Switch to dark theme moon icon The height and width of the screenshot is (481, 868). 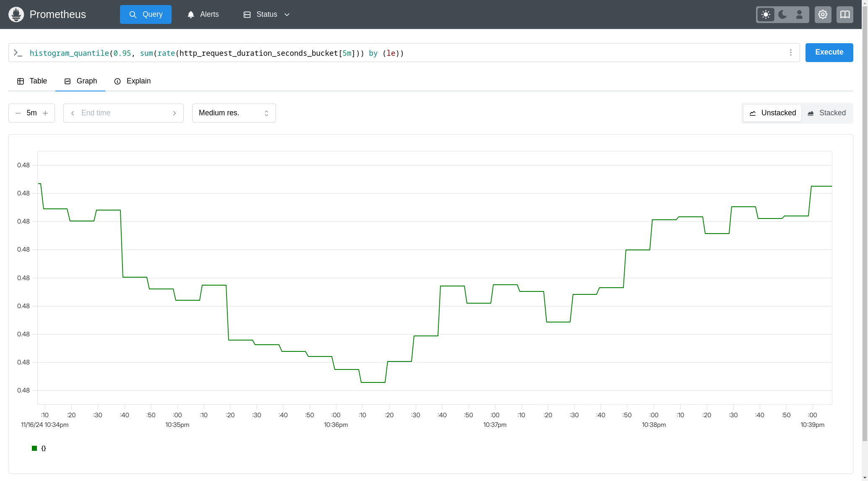point(782,15)
